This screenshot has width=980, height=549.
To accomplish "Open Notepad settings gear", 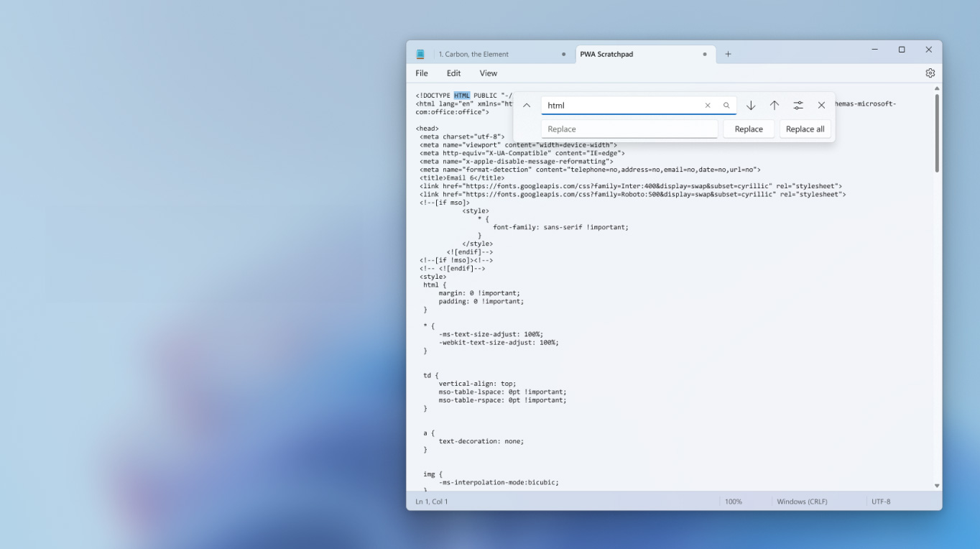I will point(930,73).
